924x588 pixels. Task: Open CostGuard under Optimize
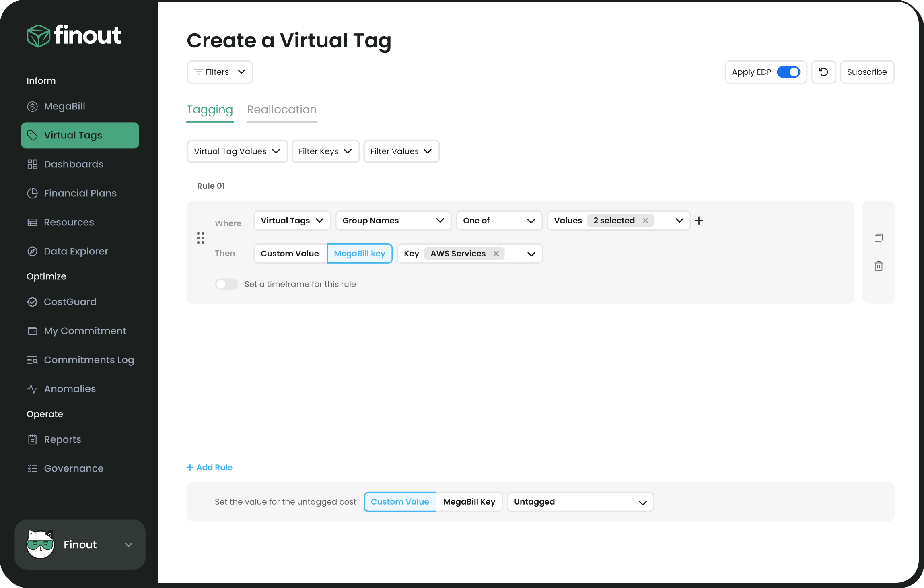pos(70,302)
